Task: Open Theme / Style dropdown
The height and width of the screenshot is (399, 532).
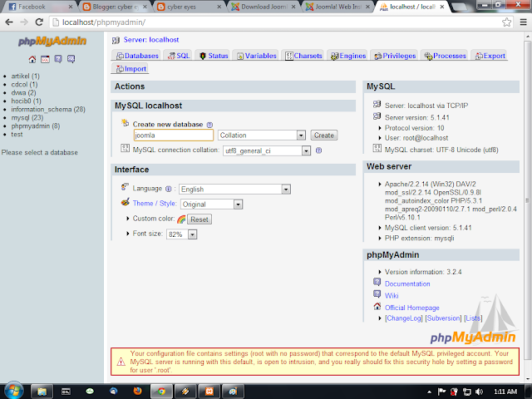Action: 212,204
